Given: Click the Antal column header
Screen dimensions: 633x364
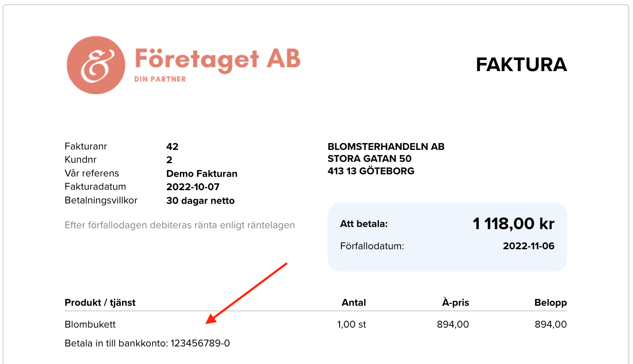Looking at the screenshot, I should (x=354, y=302).
